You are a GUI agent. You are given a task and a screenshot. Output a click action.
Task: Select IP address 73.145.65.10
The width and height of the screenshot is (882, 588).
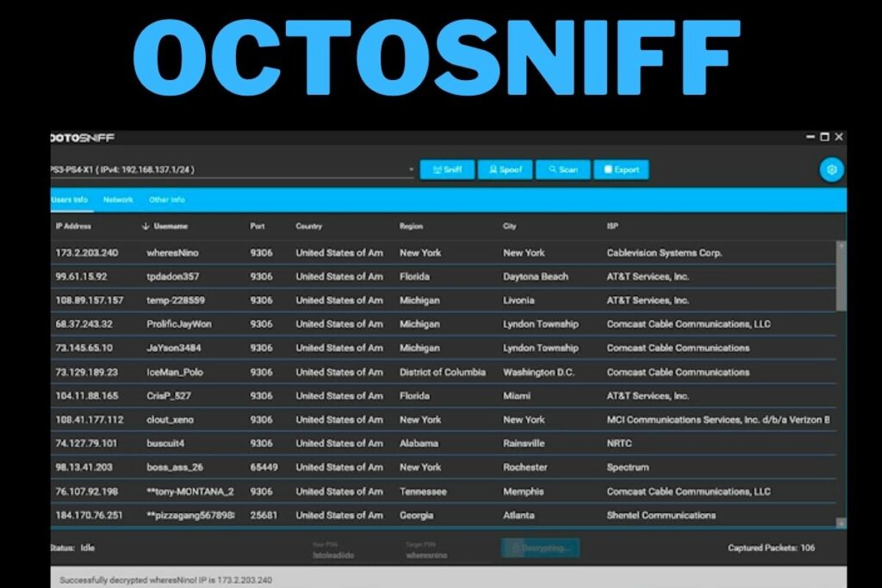[x=84, y=348]
